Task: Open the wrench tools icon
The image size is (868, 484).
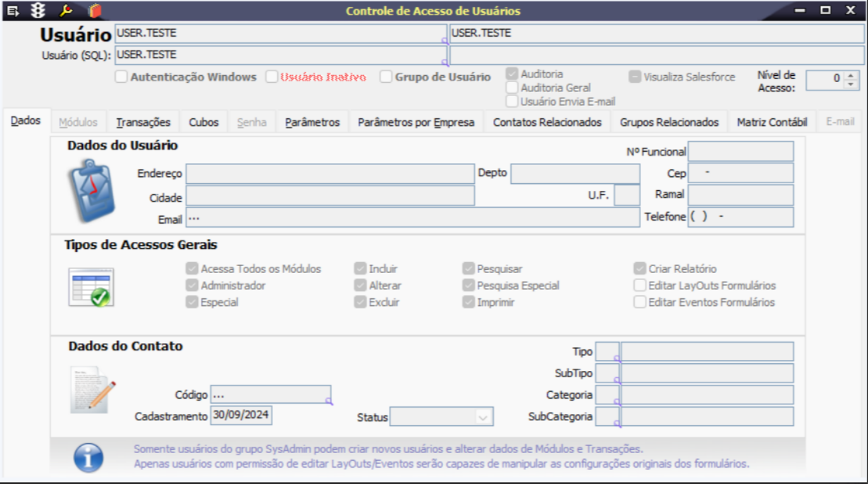Action: [x=66, y=11]
